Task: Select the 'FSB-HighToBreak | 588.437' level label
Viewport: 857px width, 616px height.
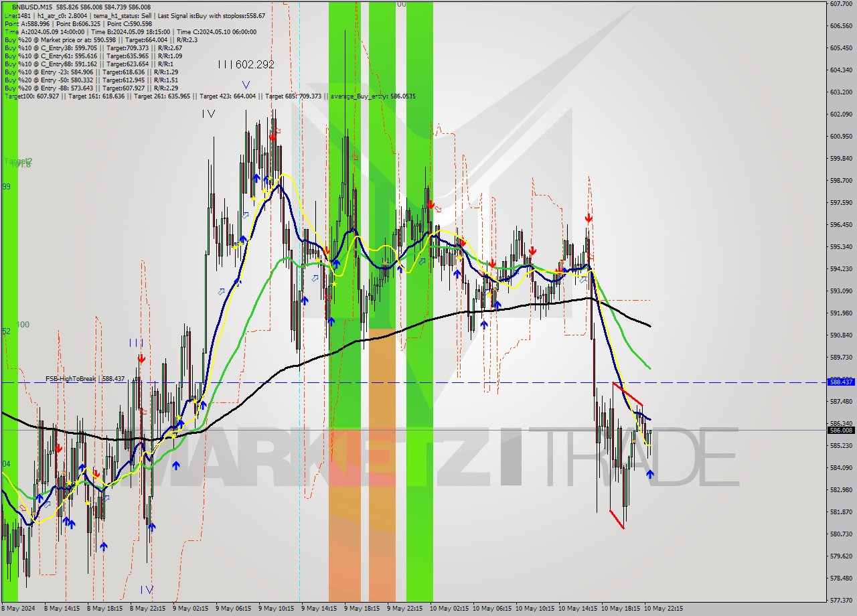Action: click(85, 378)
